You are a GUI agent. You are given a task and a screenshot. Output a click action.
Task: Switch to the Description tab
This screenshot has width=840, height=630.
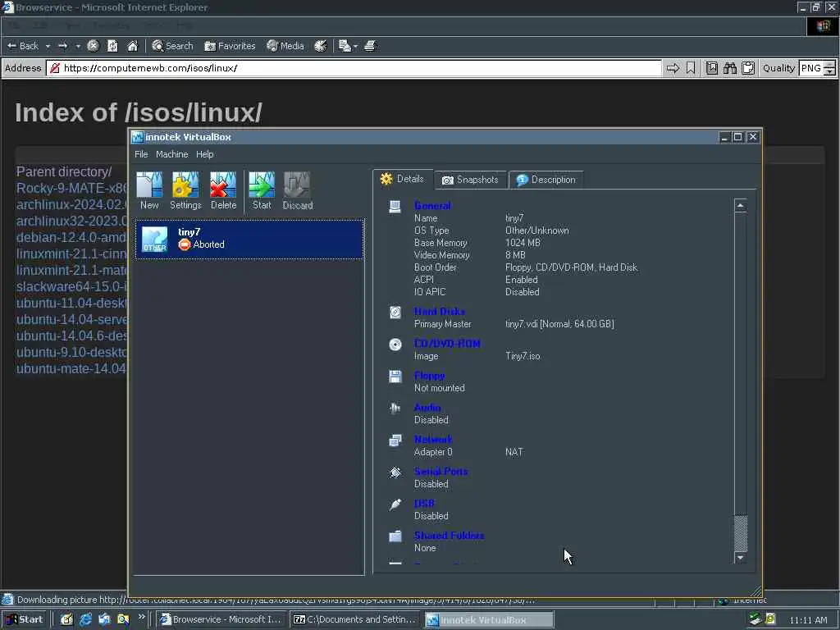(x=546, y=180)
